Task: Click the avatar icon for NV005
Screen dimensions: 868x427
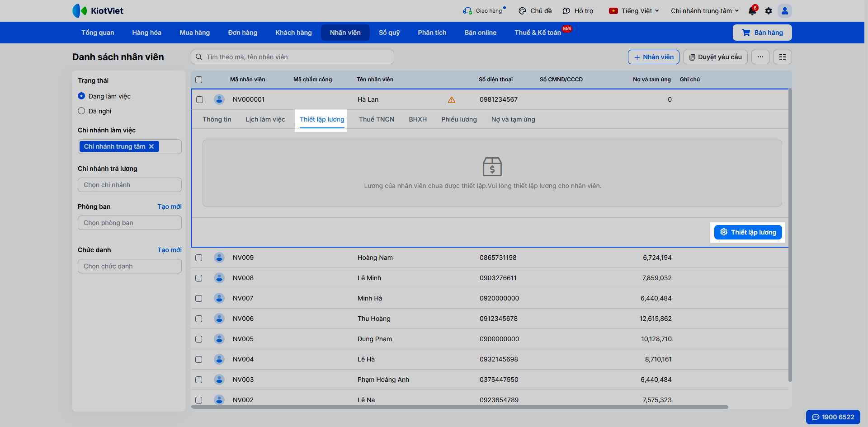Action: (x=219, y=339)
